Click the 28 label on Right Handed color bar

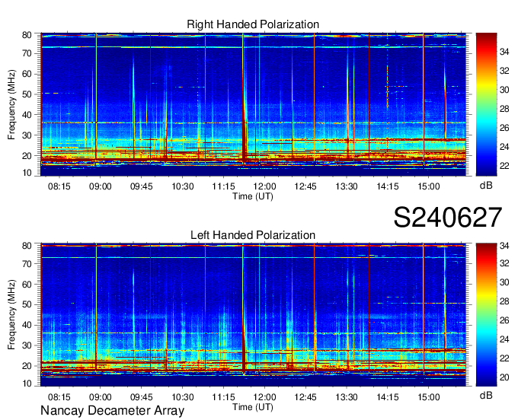tap(504, 109)
